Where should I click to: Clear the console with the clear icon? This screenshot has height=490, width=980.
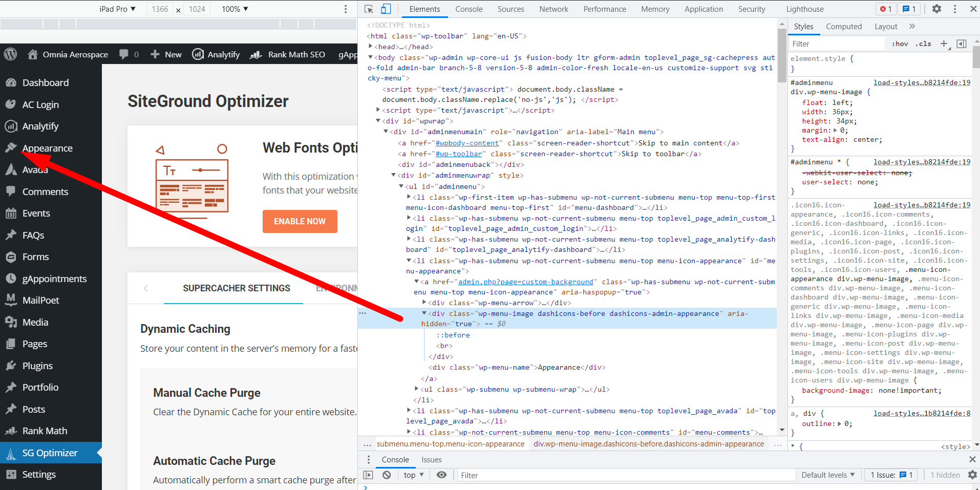387,475
